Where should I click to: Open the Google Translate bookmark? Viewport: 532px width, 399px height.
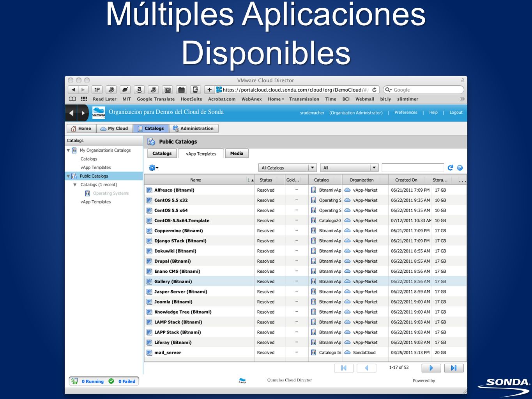point(156,99)
